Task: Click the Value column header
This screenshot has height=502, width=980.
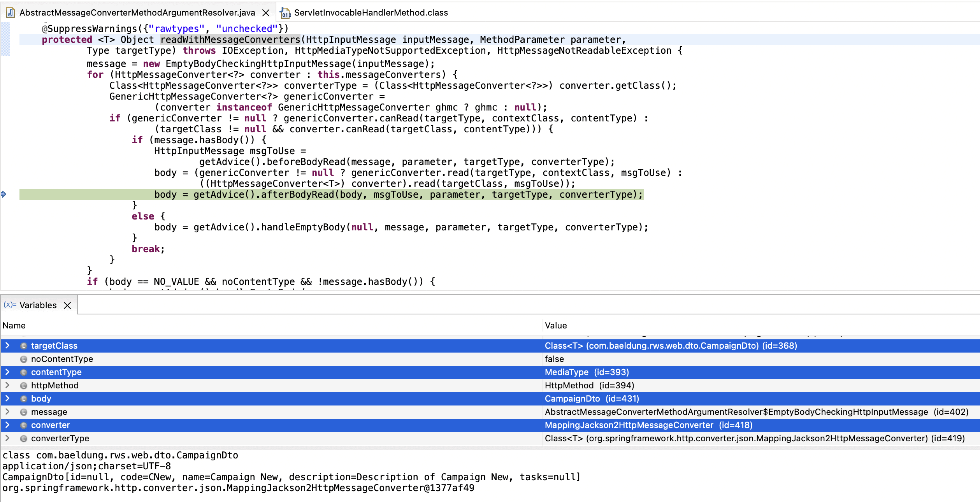Action: (x=555, y=325)
